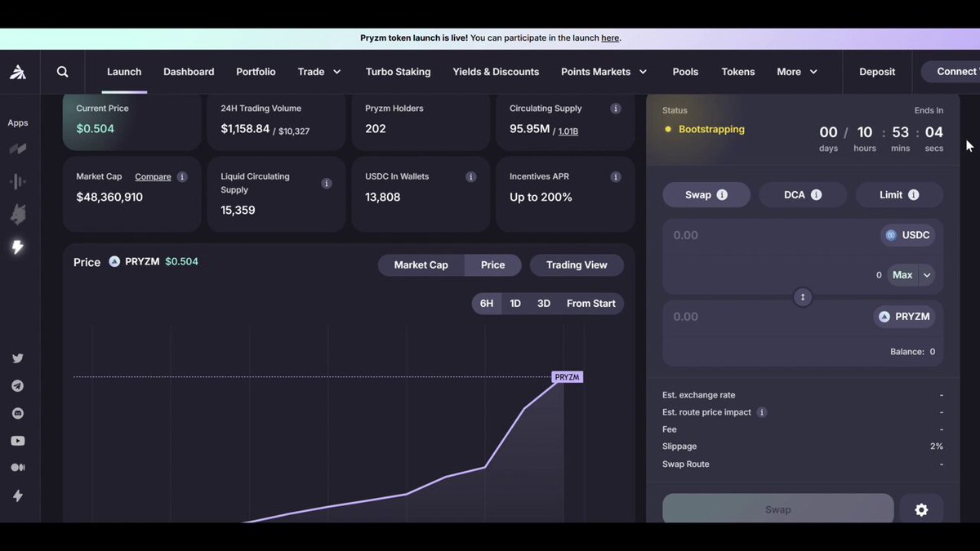Screen dimensions: 980x551
Task: Open the Medium link icon
Action: point(18,468)
